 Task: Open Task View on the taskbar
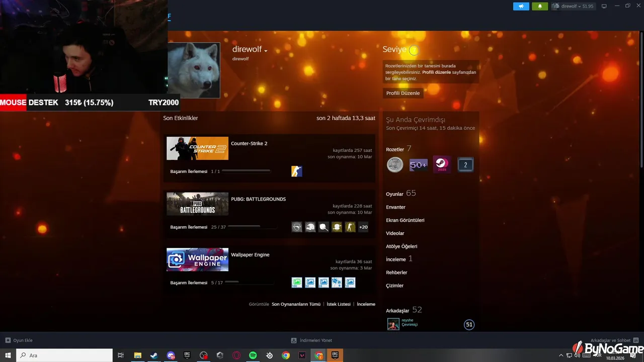coord(121,355)
